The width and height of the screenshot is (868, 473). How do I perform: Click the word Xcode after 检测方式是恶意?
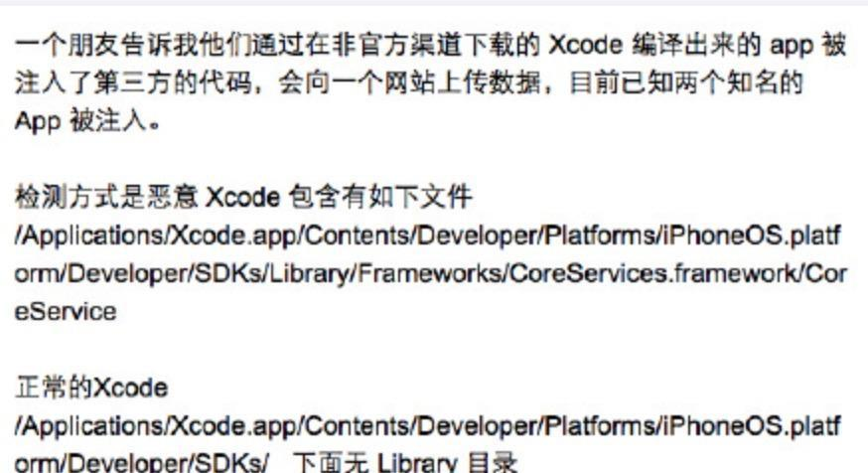(x=243, y=198)
